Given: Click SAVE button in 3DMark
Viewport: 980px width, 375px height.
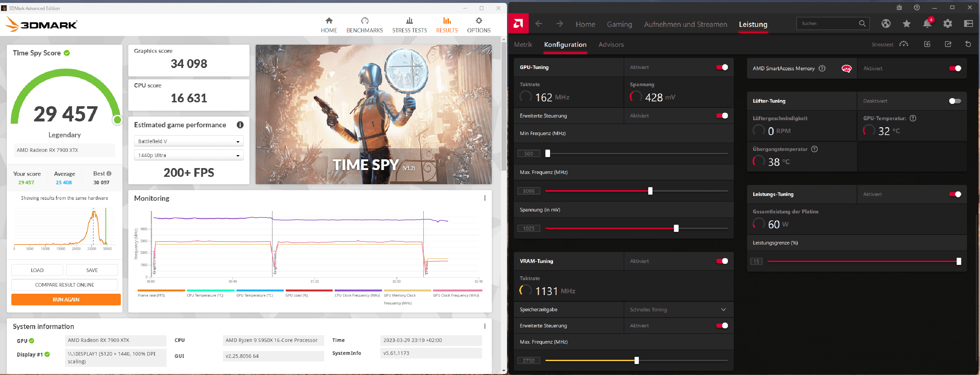Looking at the screenshot, I should [92, 270].
